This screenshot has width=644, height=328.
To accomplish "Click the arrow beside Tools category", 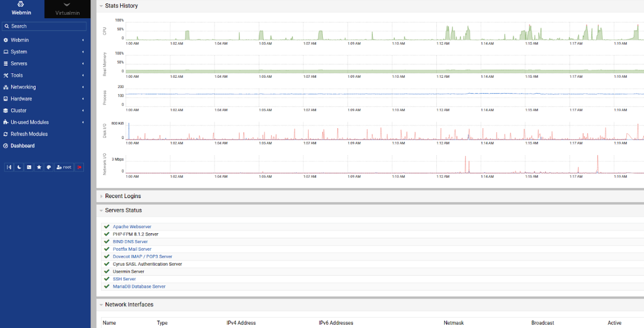I will coord(83,75).
